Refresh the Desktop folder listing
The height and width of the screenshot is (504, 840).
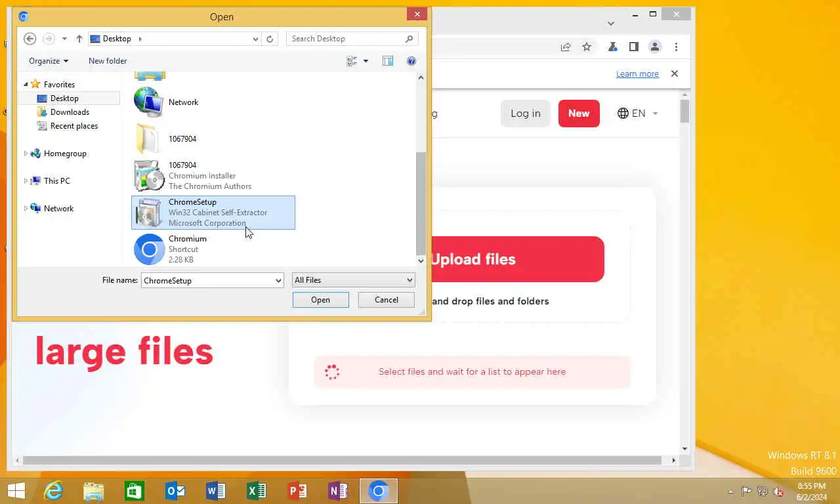[270, 39]
